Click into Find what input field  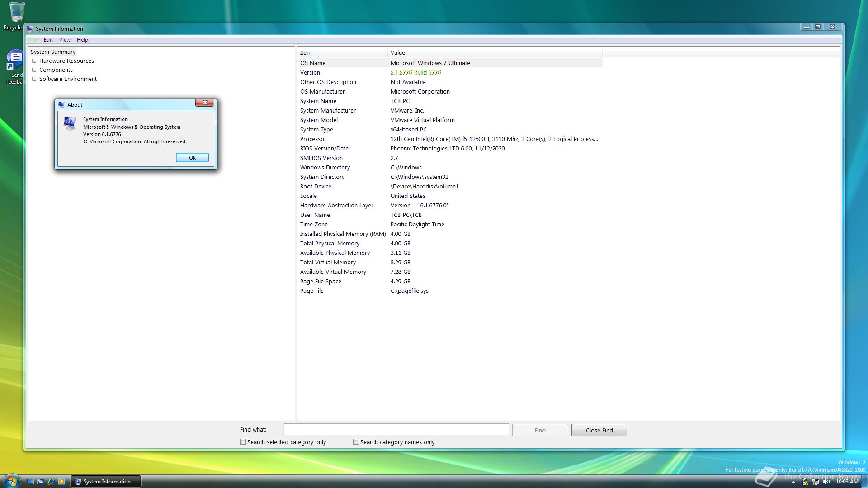tap(396, 430)
